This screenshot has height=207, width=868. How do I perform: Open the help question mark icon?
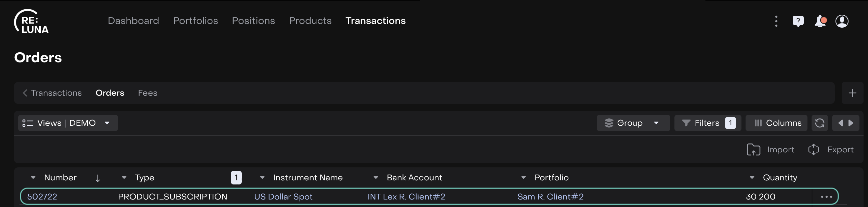[798, 21]
